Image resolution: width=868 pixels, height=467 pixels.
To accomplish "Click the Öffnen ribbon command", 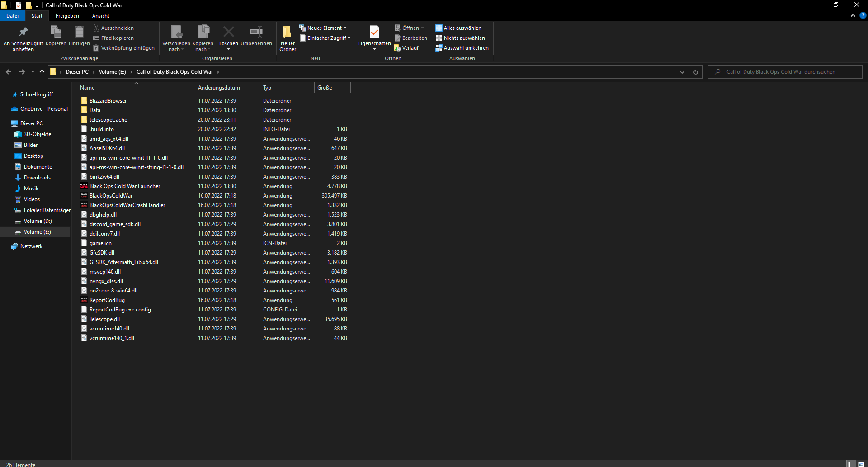I will pyautogui.click(x=409, y=28).
